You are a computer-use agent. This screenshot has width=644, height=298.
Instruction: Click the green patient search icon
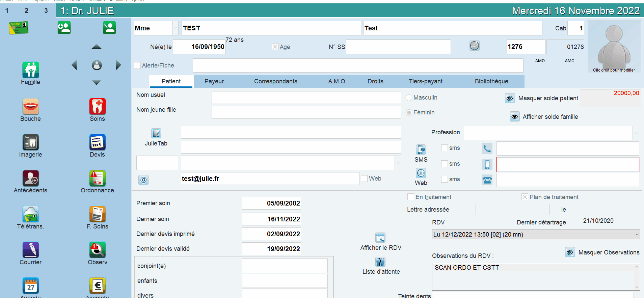point(109,28)
